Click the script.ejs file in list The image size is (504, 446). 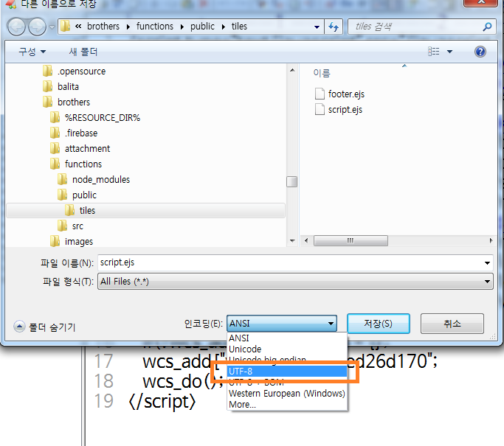339,110
